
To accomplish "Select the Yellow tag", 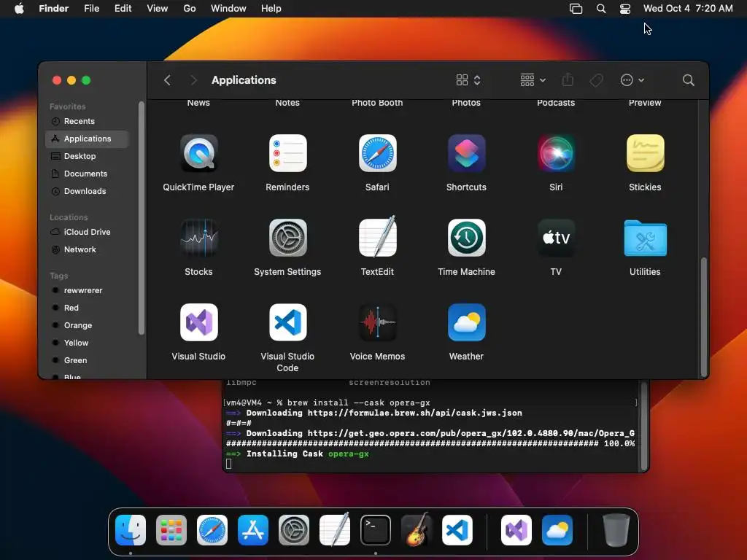I will 87,343.
